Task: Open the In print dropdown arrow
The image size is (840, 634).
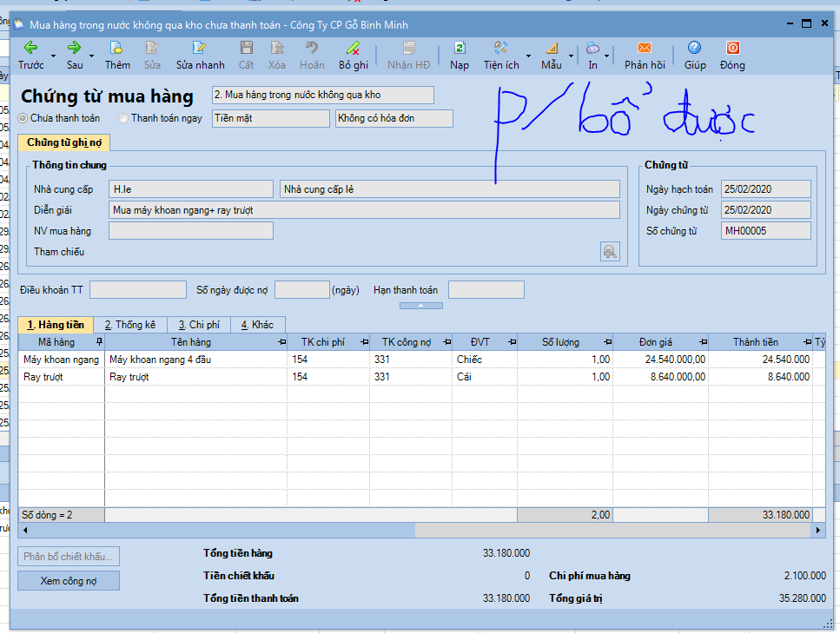Action: 606,56
